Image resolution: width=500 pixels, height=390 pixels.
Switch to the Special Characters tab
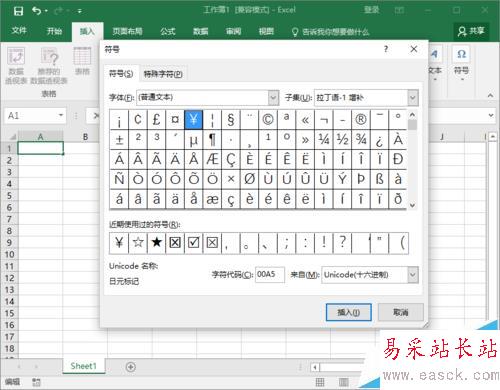(x=163, y=74)
